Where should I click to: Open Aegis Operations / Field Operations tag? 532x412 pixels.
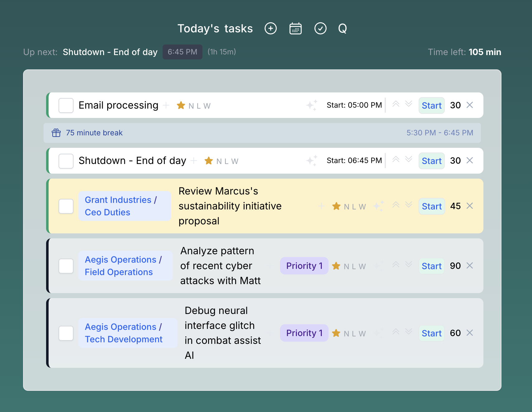(125, 266)
